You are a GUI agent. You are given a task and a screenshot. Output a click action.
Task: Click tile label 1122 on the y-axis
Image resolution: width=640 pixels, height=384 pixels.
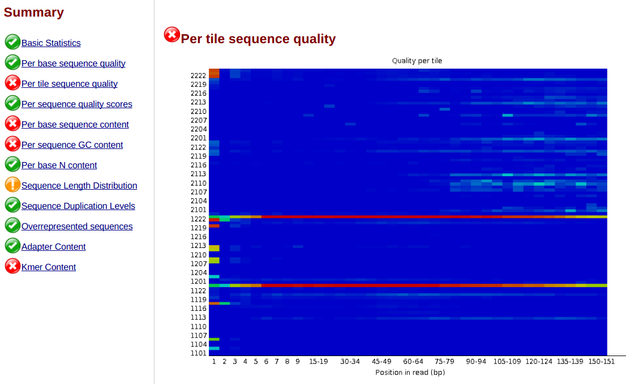click(x=198, y=291)
